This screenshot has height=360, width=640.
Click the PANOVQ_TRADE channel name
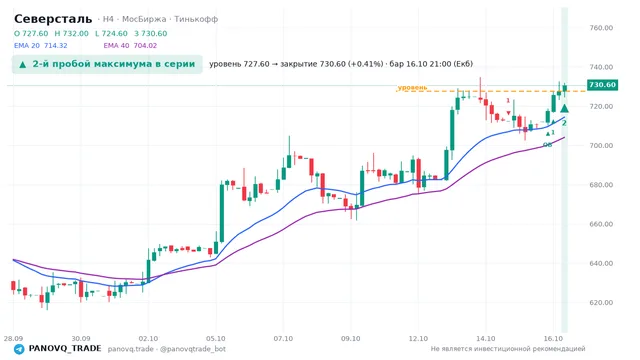65,349
